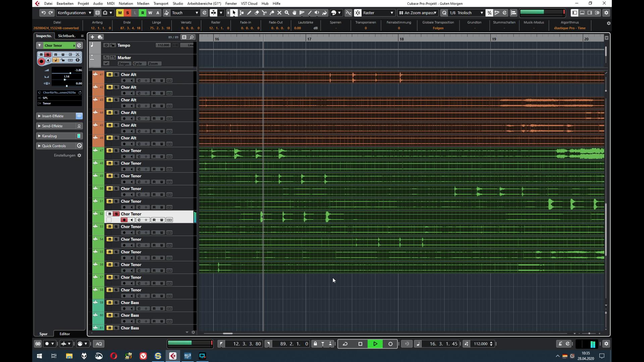Click the Zeigen button on Marker track
The width and height of the screenshot is (644, 362).
pyautogui.click(x=123, y=64)
